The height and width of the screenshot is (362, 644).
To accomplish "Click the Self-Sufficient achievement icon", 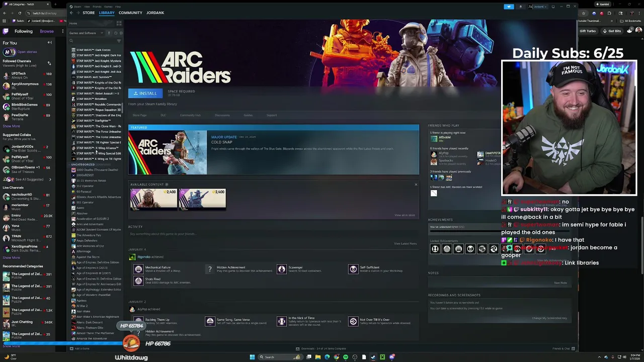I will pos(353,269).
